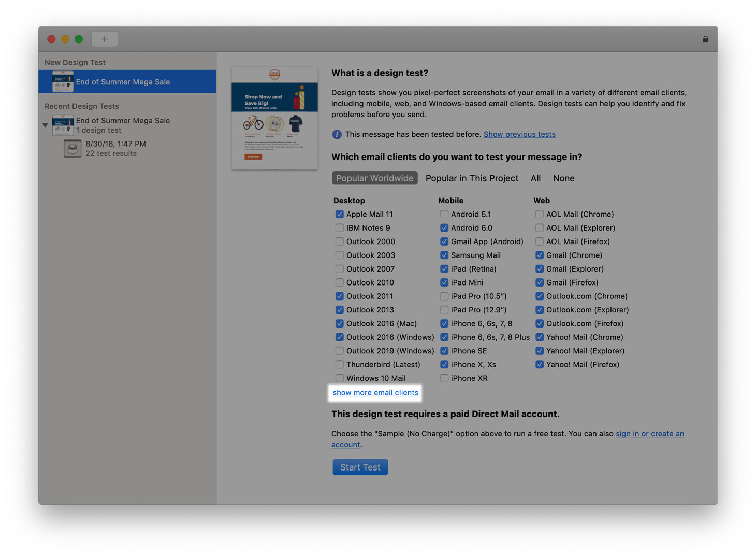Click the Recent Design Tests Mega Sale thumbnail icon
Image resolution: width=756 pixels, height=555 pixels.
63,125
